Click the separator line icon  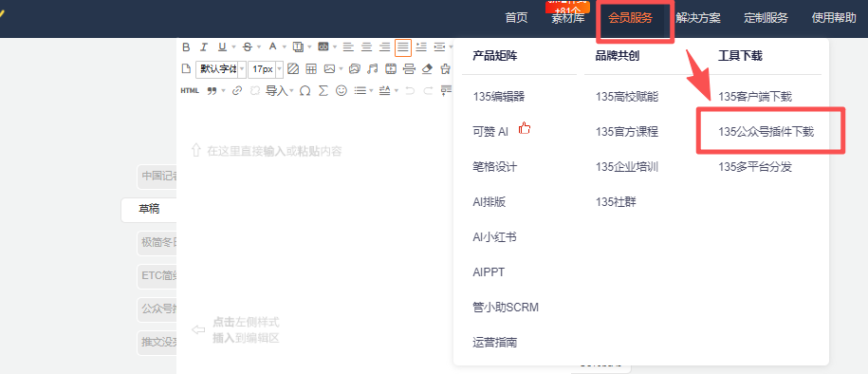coord(409,68)
